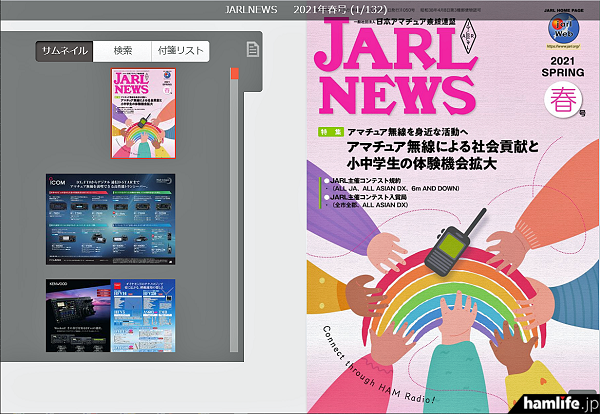Open the 検索 search tab
The image size is (600, 414).
tap(122, 50)
